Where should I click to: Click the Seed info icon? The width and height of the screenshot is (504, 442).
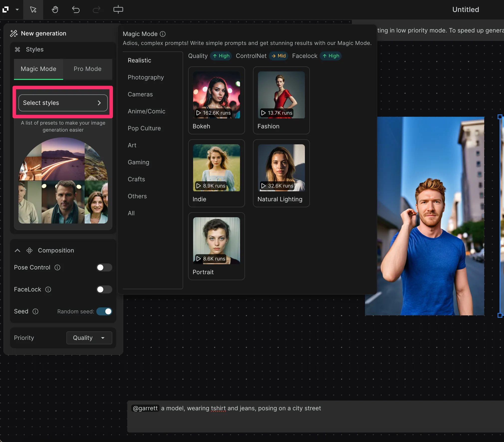(35, 311)
